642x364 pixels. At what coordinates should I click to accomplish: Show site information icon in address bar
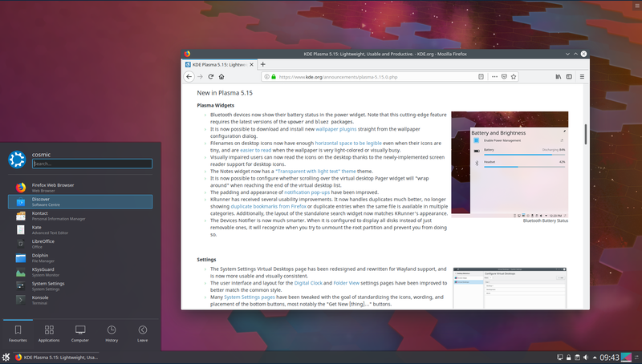[266, 76]
